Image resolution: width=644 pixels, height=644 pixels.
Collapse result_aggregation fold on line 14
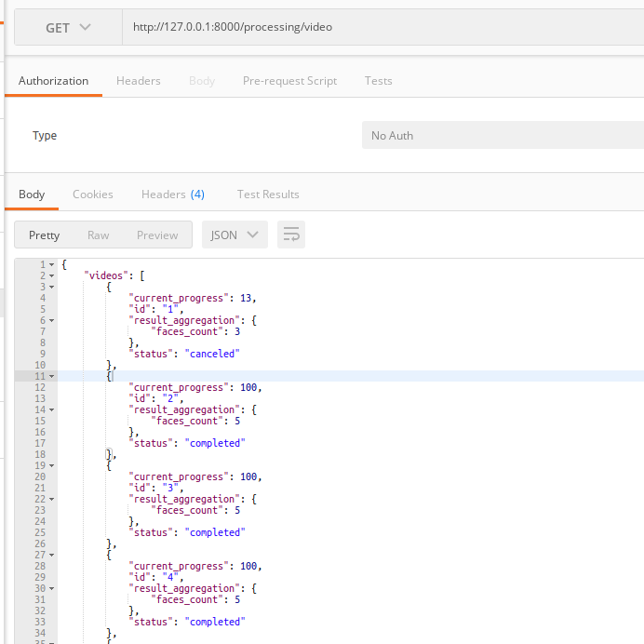coord(52,409)
